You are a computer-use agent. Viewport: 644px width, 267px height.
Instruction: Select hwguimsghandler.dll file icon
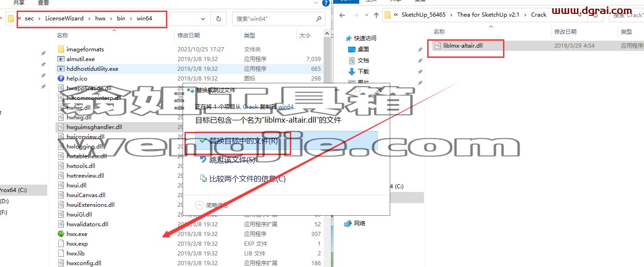[61, 127]
